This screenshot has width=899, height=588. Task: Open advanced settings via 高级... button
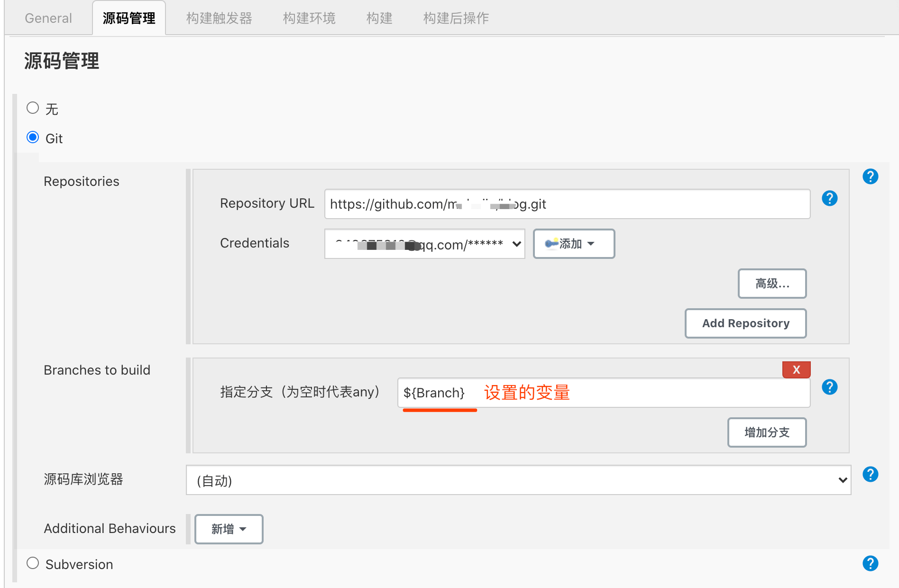click(772, 284)
